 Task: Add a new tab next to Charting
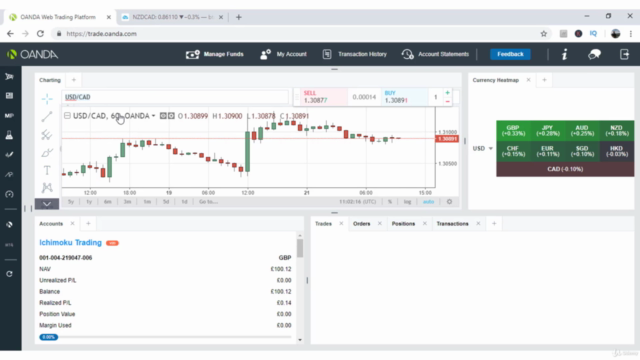[74, 80]
